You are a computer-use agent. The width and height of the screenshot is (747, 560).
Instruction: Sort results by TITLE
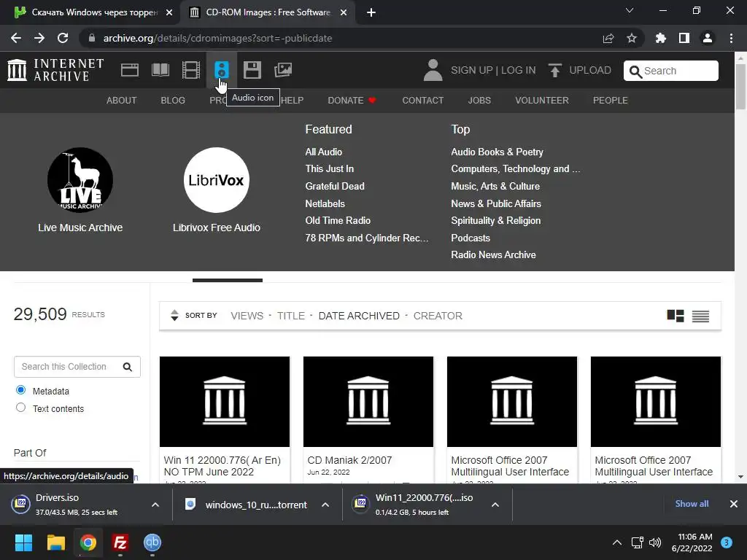click(290, 316)
